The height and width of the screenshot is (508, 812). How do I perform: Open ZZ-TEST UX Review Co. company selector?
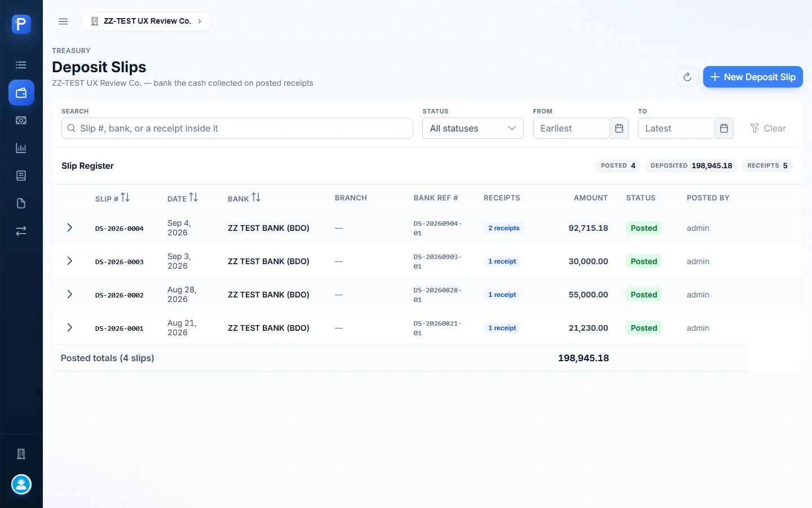point(147,21)
